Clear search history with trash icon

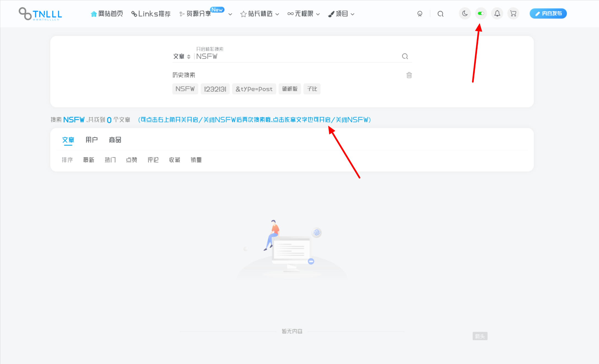pos(409,75)
